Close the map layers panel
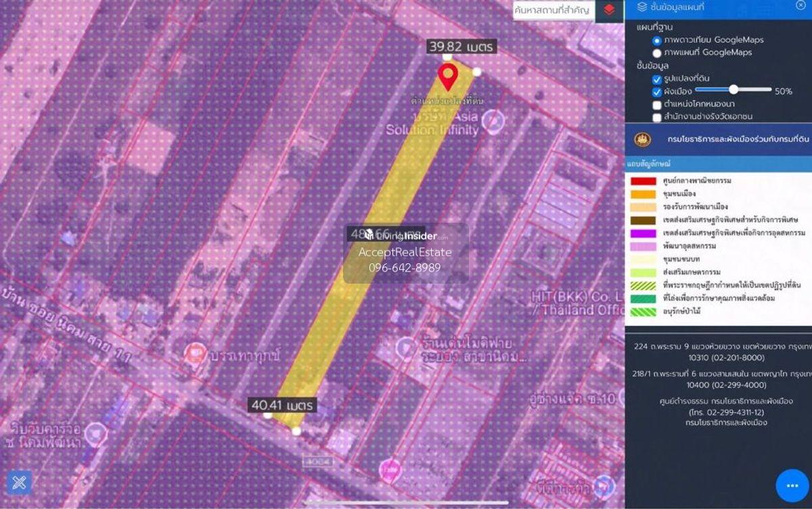The image size is (812, 509). coord(800,5)
